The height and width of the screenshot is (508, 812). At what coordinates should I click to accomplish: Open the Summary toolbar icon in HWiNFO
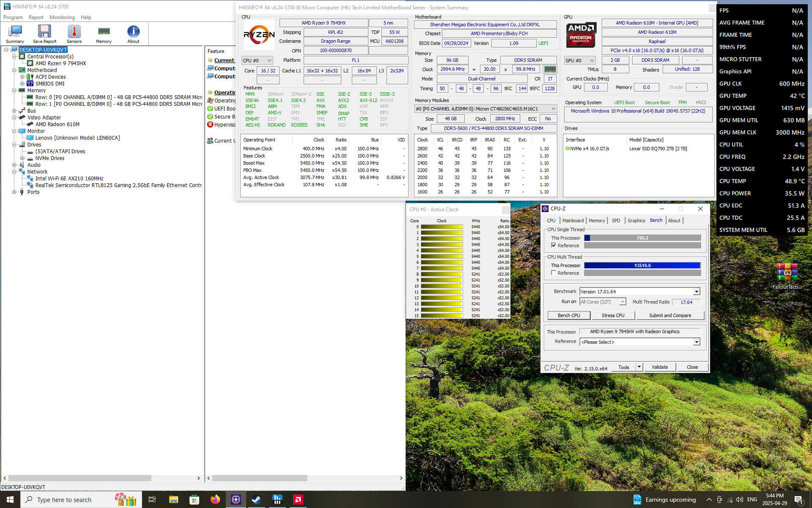15,34
